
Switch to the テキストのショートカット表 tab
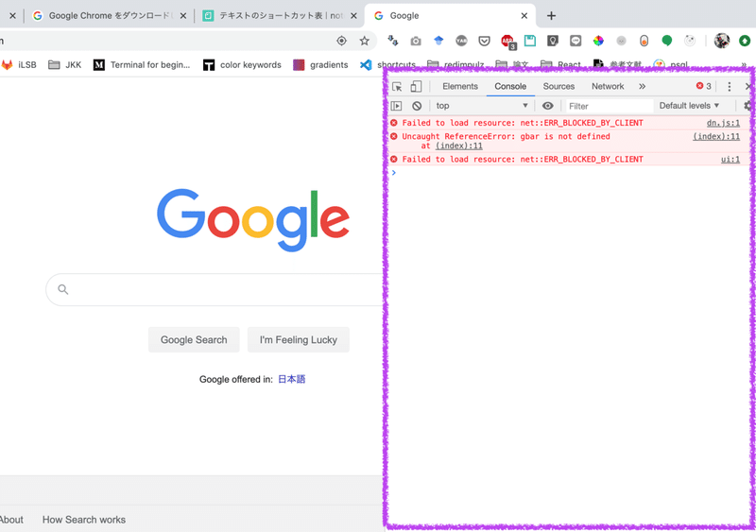pyautogui.click(x=280, y=16)
